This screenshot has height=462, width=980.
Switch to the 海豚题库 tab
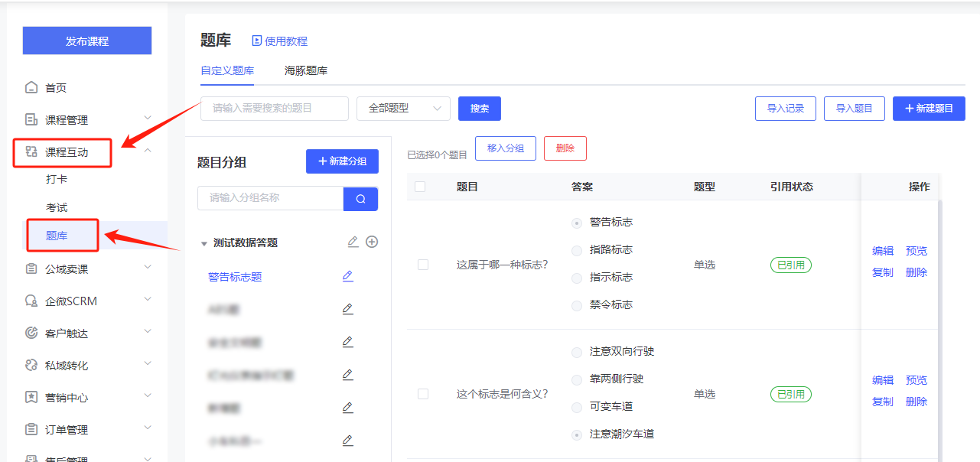306,70
